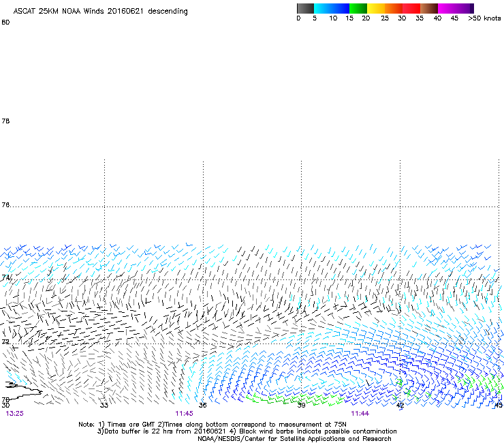The height and width of the screenshot is (443, 504).
Task: Click the orange 25-30 knots legend band
Action: click(x=394, y=8)
